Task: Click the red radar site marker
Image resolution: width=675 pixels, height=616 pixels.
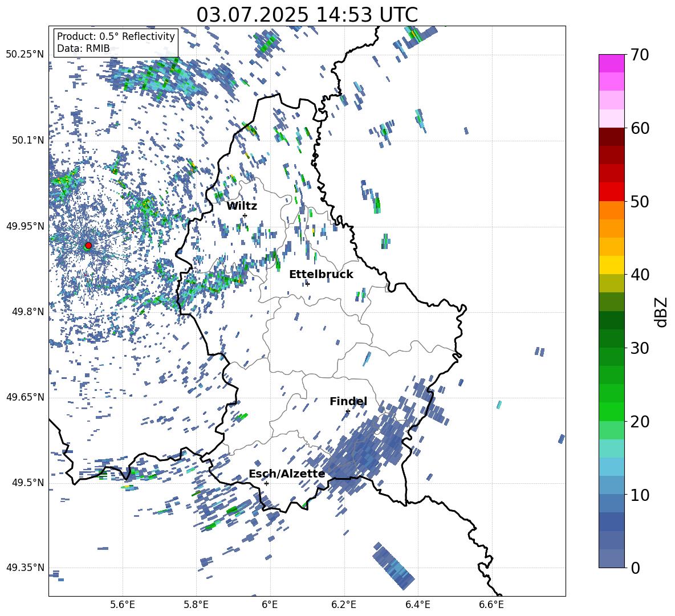Action: [88, 245]
